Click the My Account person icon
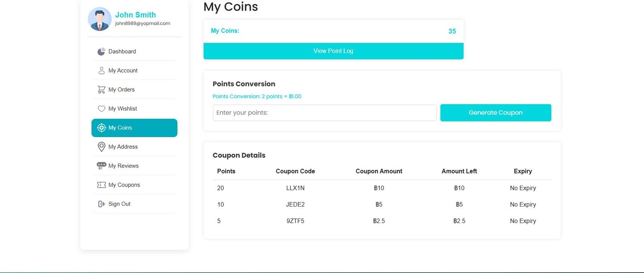 click(101, 70)
